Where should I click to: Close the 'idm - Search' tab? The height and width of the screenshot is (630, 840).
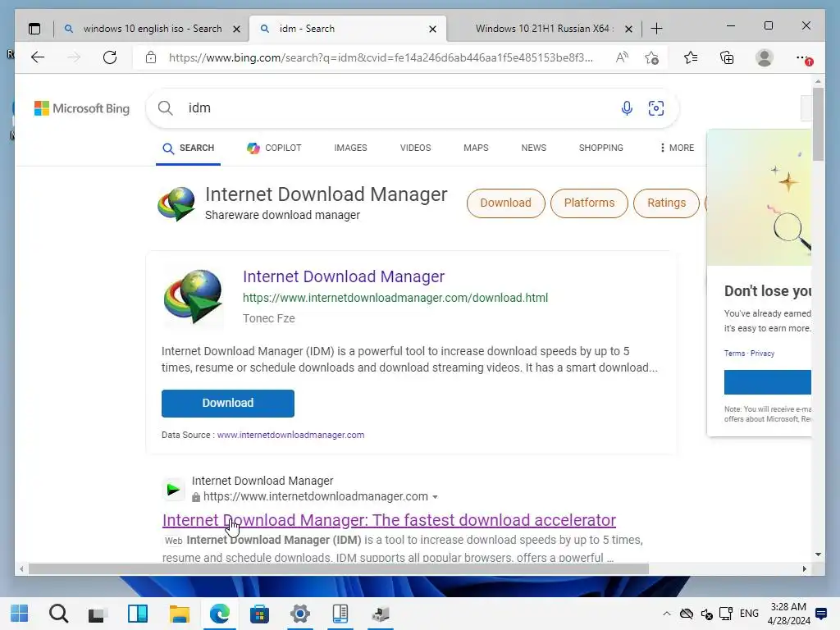(432, 29)
